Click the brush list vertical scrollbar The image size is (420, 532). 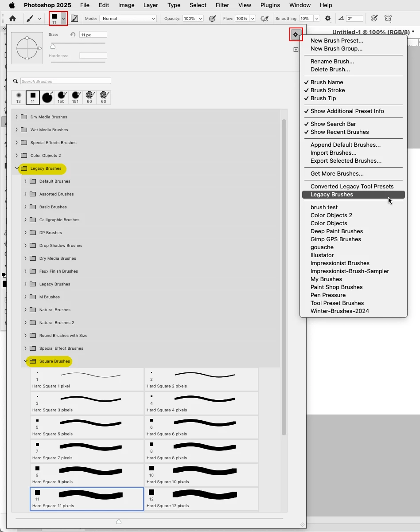pyautogui.click(x=284, y=277)
